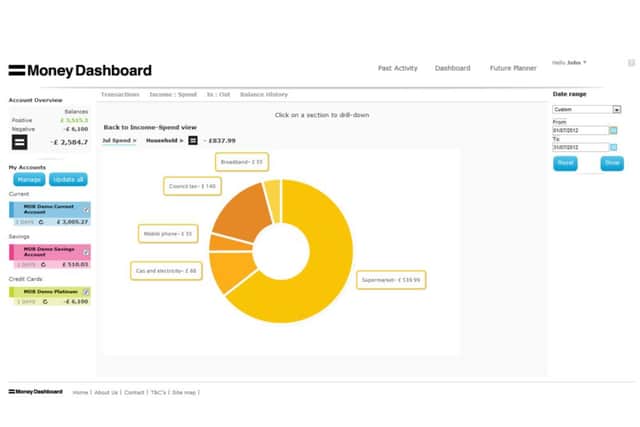Click the Gas and electricity chart label
The image size is (640, 427).
166,271
